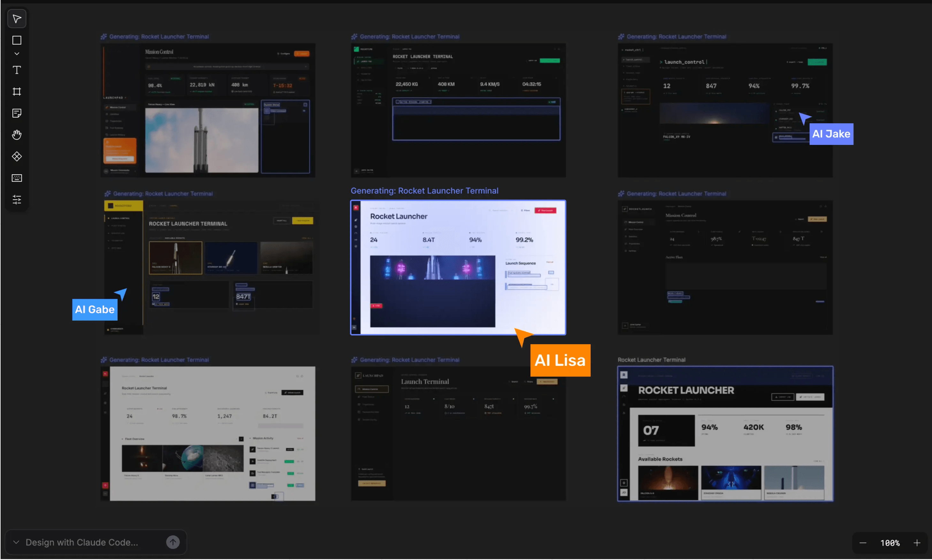Click the 847T value in yellow-accent frame
The height and width of the screenshot is (560, 932).
(243, 297)
